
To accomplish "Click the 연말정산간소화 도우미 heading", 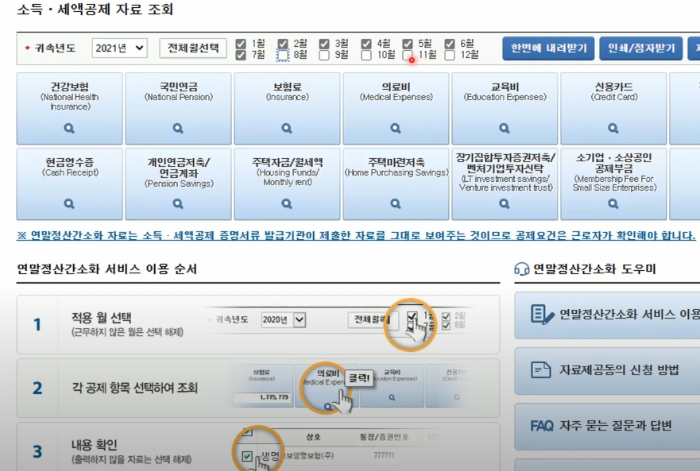I will point(594,269).
